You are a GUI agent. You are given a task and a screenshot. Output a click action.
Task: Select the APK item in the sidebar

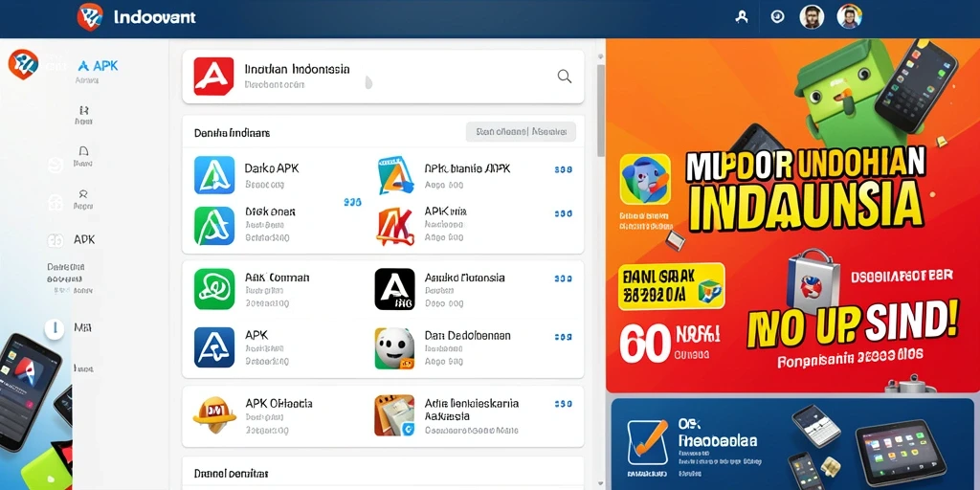point(84,239)
